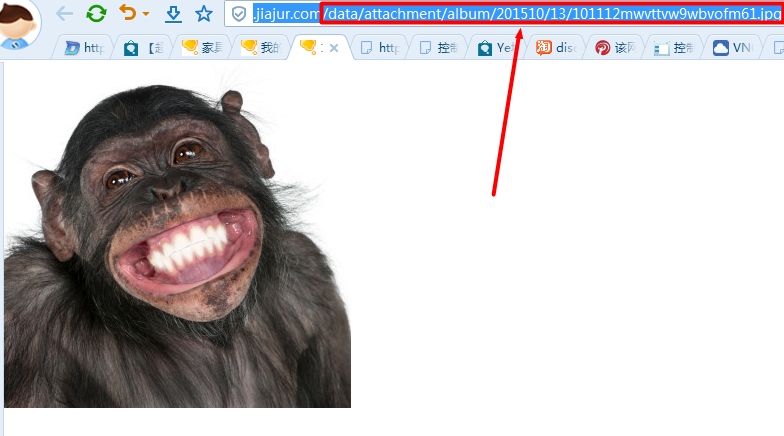This screenshot has width=784, height=436.
Task: Close the active tab with the X
Action: [334, 48]
